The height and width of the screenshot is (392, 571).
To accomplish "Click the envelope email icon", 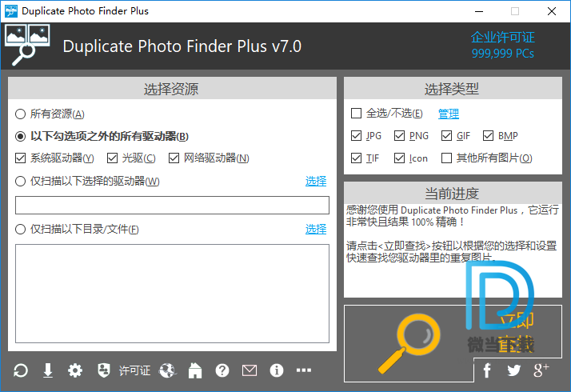I will pos(250,370).
